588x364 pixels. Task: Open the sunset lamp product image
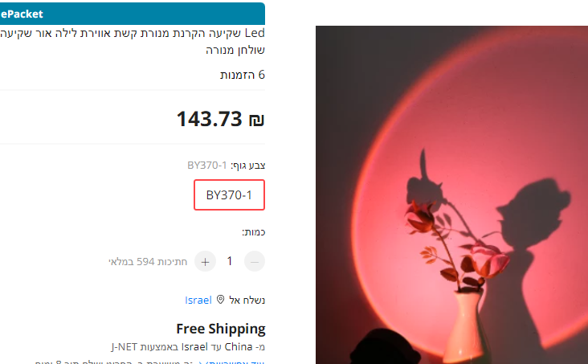(x=451, y=194)
